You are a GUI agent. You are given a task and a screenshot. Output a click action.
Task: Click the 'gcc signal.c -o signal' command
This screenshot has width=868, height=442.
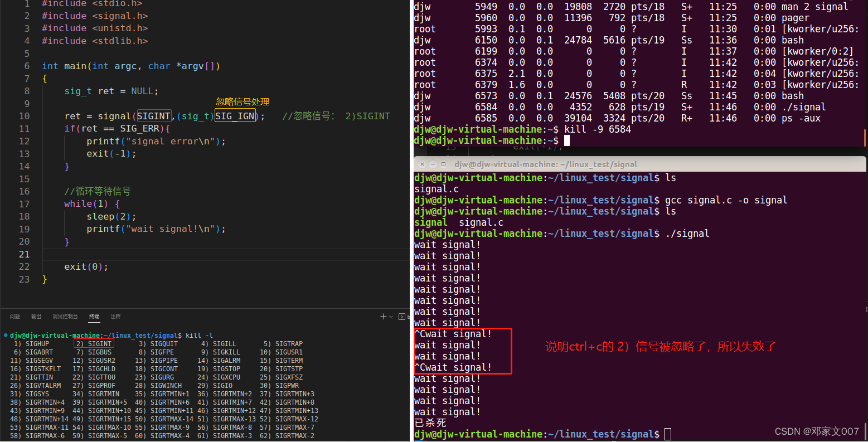[x=726, y=200]
